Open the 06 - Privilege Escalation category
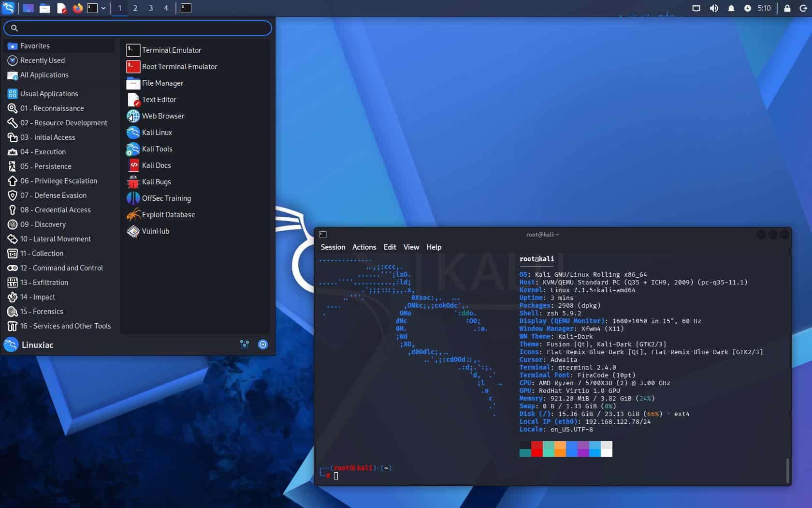Image resolution: width=812 pixels, height=508 pixels. tap(59, 180)
